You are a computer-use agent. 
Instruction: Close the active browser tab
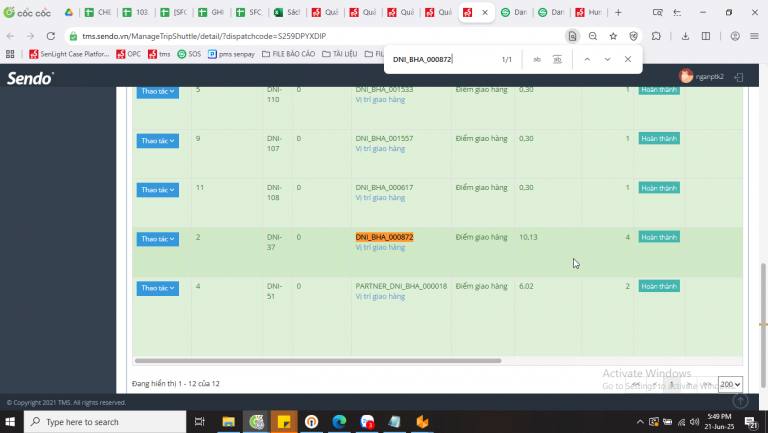[485, 12]
